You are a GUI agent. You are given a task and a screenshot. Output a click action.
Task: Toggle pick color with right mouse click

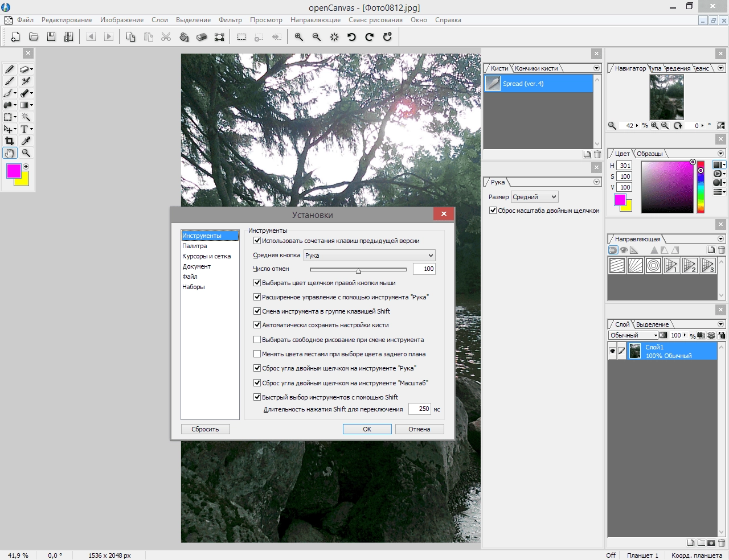click(x=257, y=283)
